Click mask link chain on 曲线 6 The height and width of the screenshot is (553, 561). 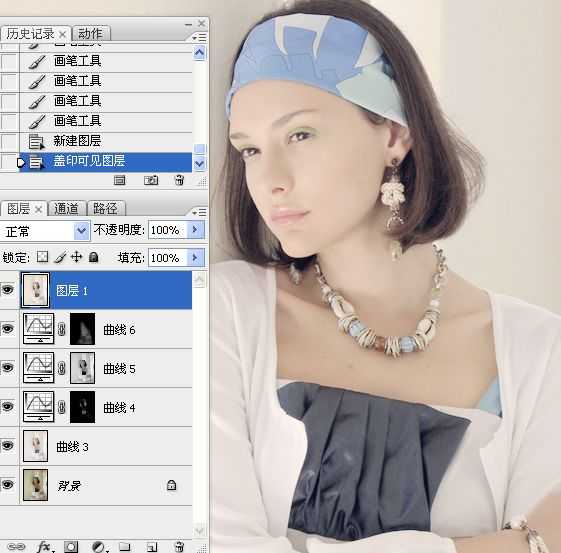click(x=62, y=329)
